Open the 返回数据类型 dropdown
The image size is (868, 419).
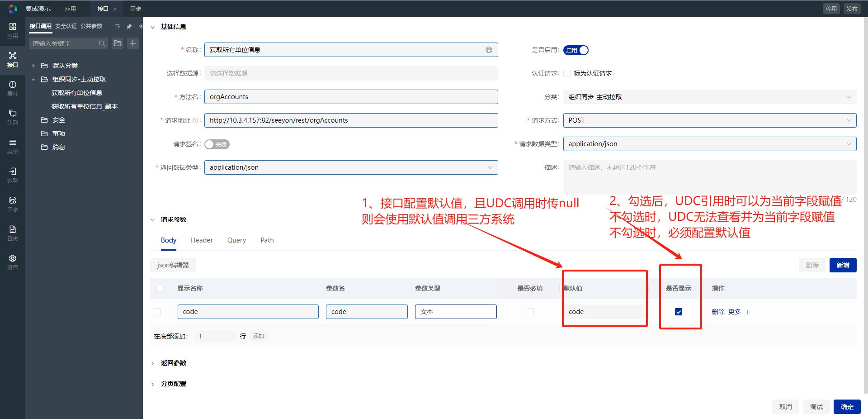click(351, 167)
